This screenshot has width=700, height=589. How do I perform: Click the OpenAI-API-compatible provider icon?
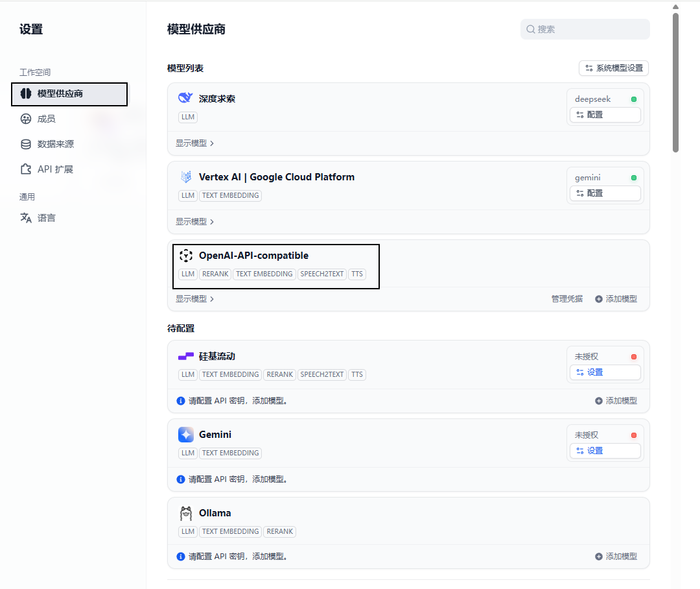(x=186, y=256)
